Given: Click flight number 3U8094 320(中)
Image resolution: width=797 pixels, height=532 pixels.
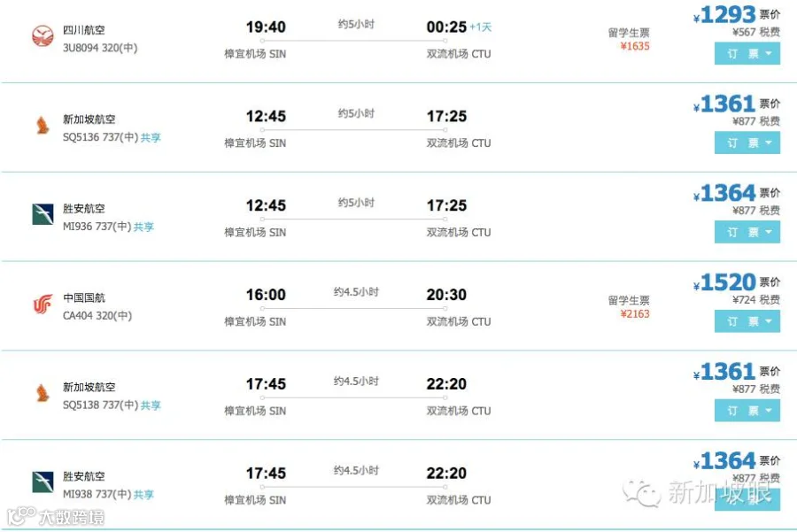Looking at the screenshot, I should click(x=99, y=48).
